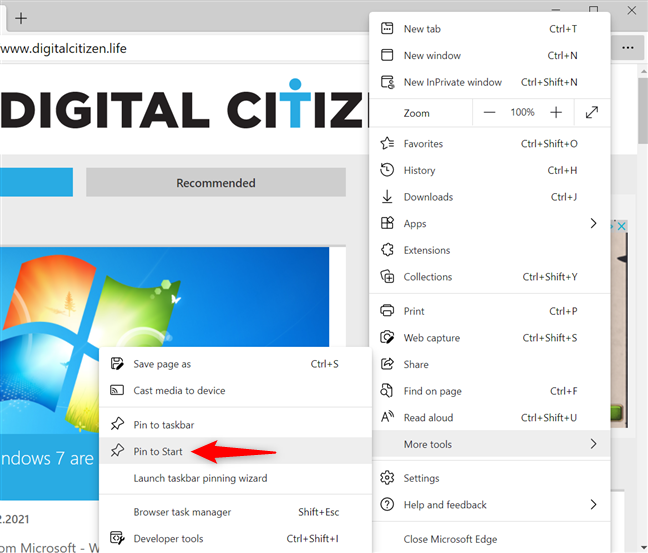648x553 pixels.
Task: Click the www.digitalcitizen.life address bar
Action: (182, 48)
